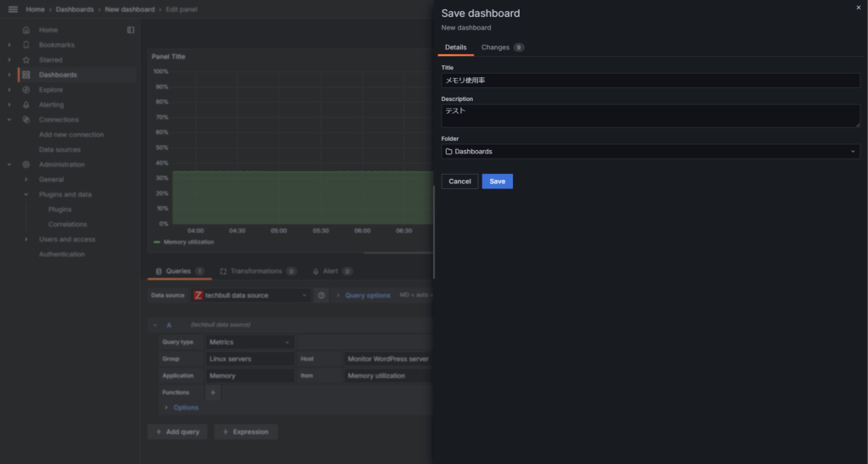Click the dock sidebar icon beside Home
The height and width of the screenshot is (464, 868).
131,30
